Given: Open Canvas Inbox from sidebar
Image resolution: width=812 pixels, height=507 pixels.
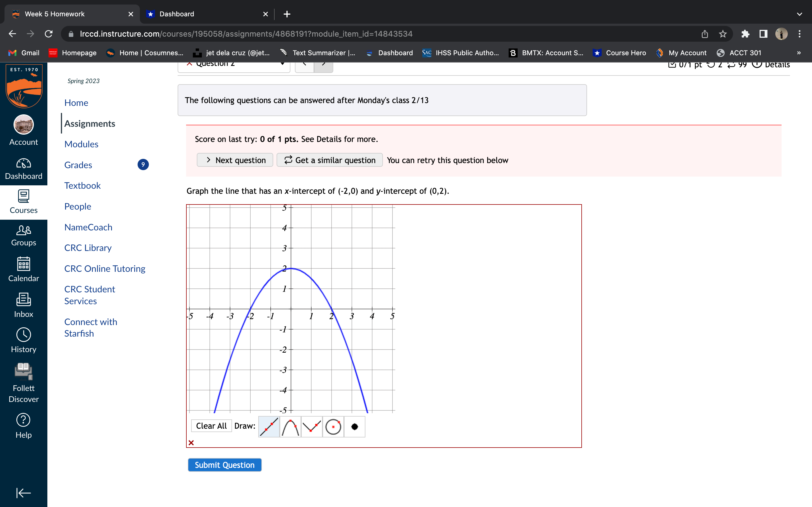Looking at the screenshot, I should coord(23,305).
